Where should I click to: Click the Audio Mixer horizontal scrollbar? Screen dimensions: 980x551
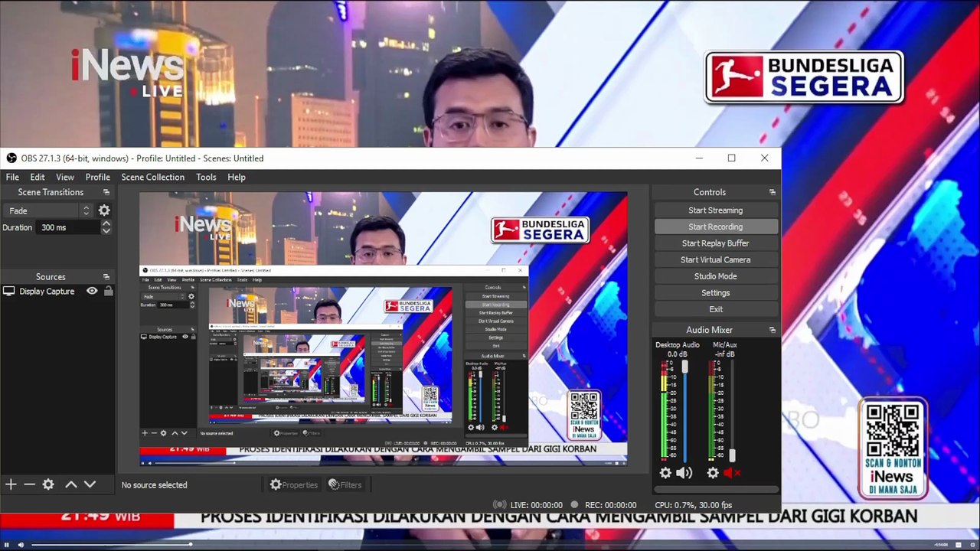[716, 489]
